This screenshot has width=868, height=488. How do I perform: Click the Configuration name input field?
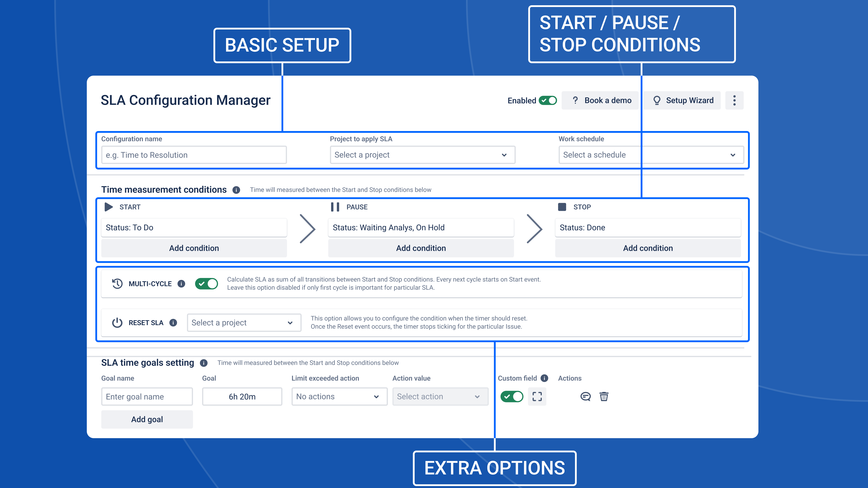tap(194, 155)
